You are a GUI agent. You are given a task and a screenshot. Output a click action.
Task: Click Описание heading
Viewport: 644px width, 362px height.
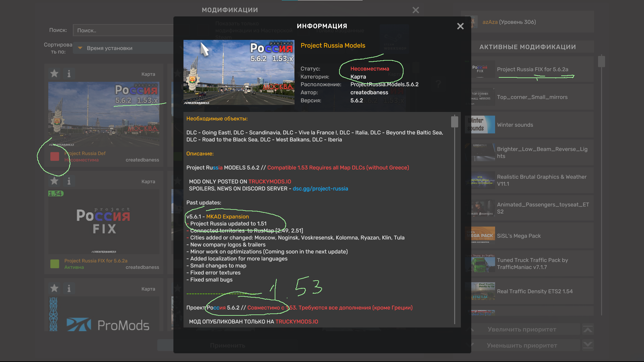pos(200,154)
